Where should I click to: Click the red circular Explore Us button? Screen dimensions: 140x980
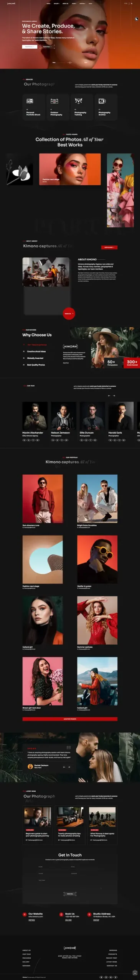click(69, 314)
